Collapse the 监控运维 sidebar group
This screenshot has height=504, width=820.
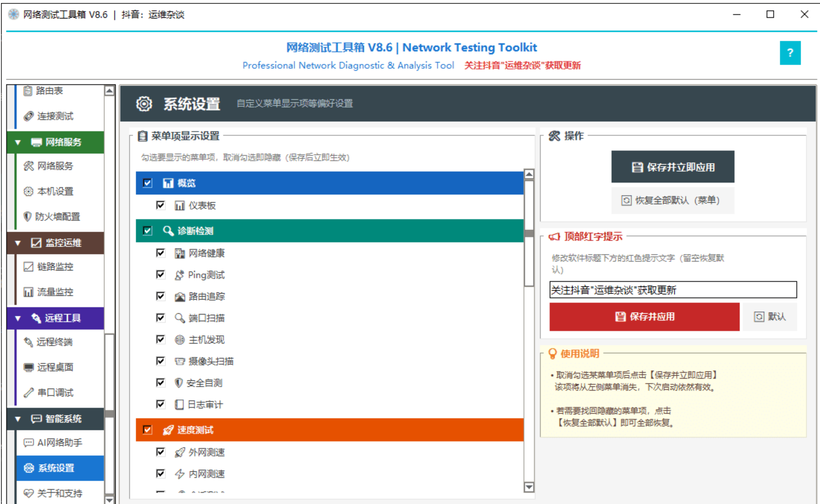click(x=18, y=243)
